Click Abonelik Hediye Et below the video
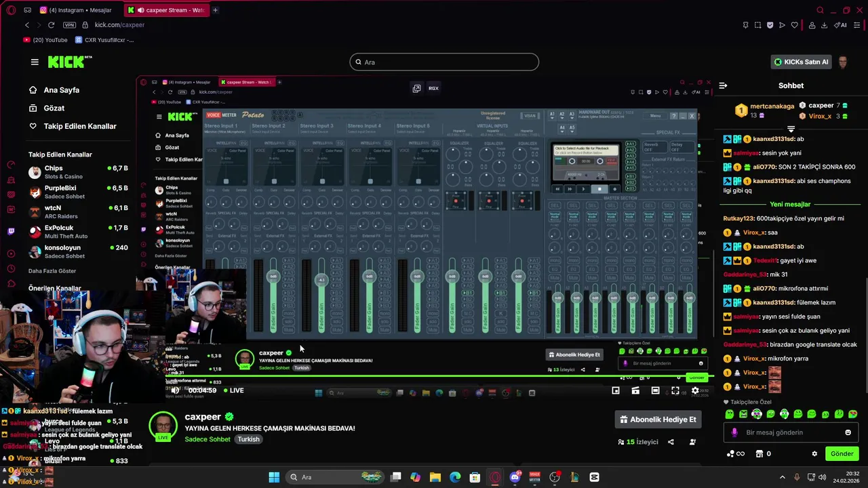Screen dimensions: 868x488 pos(658,420)
